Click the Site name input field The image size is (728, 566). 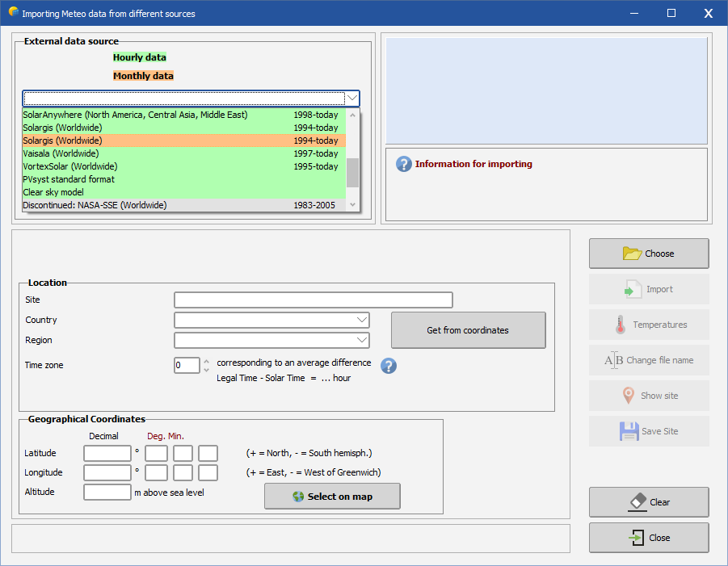click(314, 300)
